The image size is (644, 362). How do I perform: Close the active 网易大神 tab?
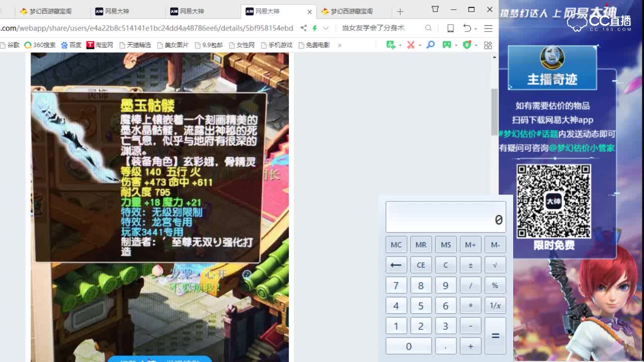tap(310, 12)
